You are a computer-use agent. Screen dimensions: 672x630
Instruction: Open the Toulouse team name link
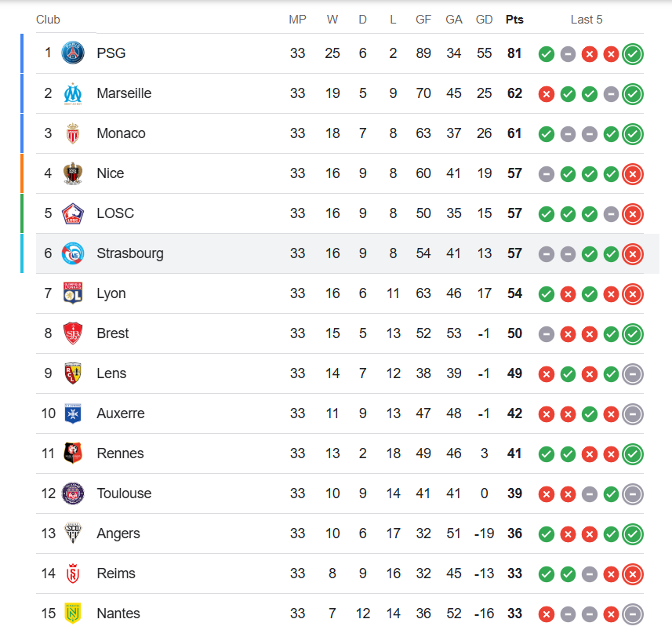[x=124, y=493]
